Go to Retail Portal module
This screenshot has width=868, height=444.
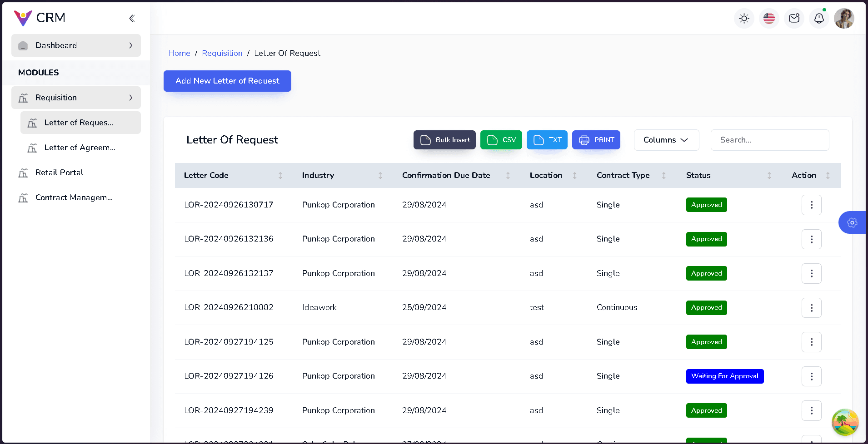tap(59, 173)
